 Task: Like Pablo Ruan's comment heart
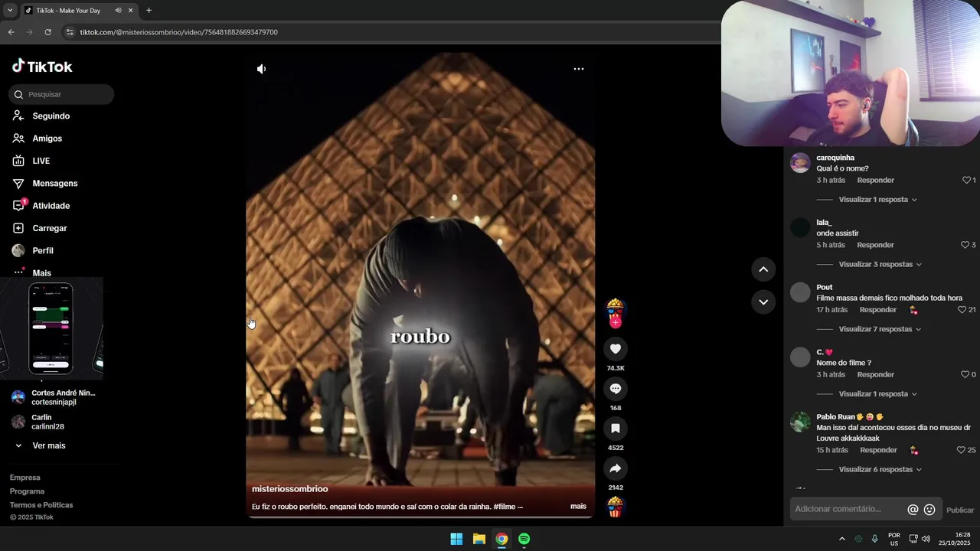[961, 450]
